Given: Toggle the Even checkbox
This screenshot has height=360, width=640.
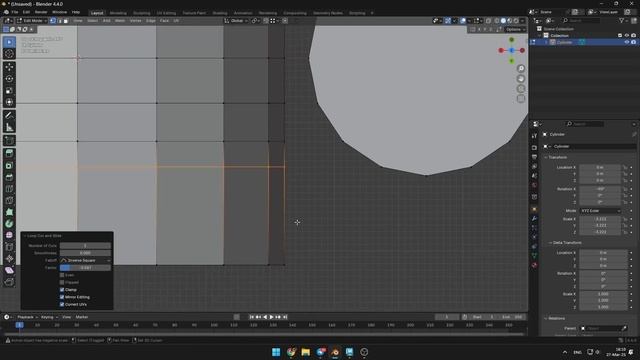Looking at the screenshot, I should point(62,275).
